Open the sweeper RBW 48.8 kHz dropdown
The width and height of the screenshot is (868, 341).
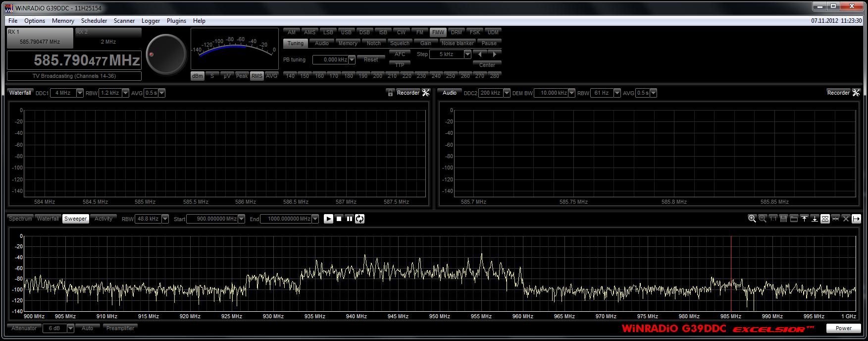pos(165,219)
